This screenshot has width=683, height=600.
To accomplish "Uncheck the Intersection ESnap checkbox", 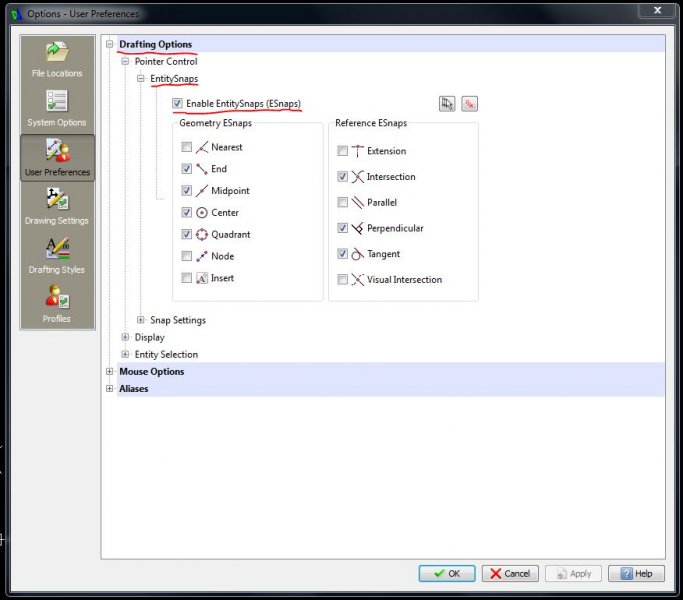I will pyautogui.click(x=343, y=177).
